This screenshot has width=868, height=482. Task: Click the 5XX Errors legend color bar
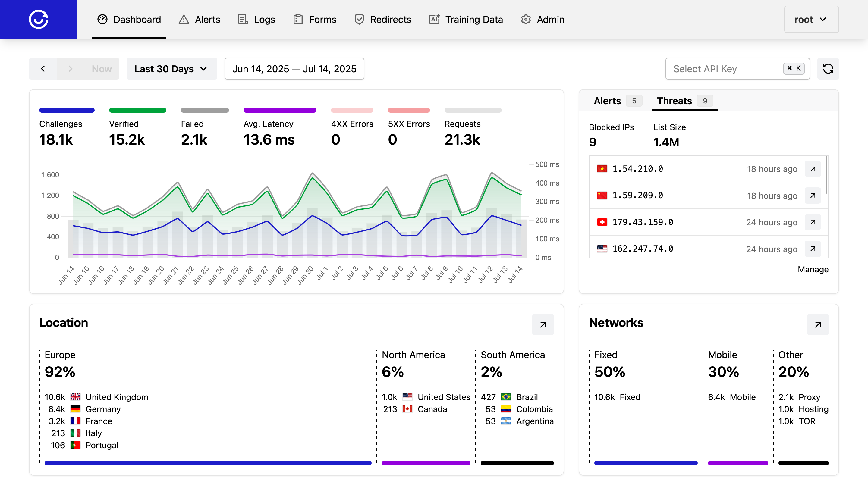[408, 110]
